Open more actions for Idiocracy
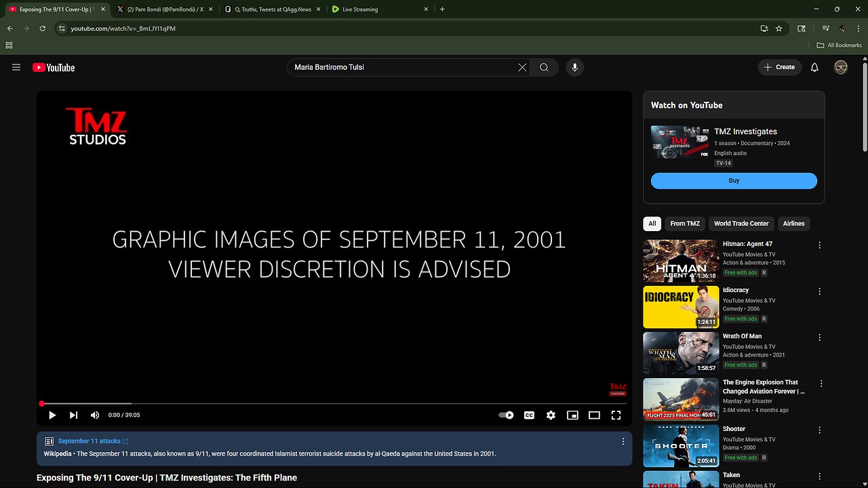This screenshot has height=488, width=868. (819, 291)
